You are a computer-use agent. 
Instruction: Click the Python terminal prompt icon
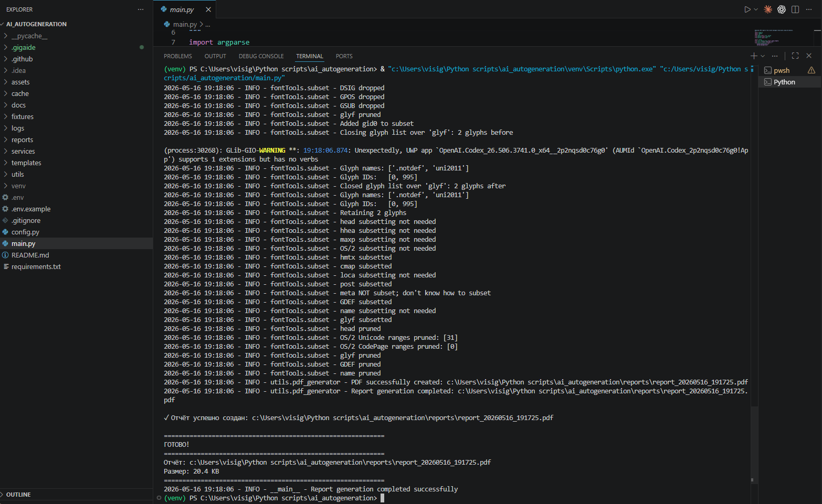pyautogui.click(x=767, y=82)
